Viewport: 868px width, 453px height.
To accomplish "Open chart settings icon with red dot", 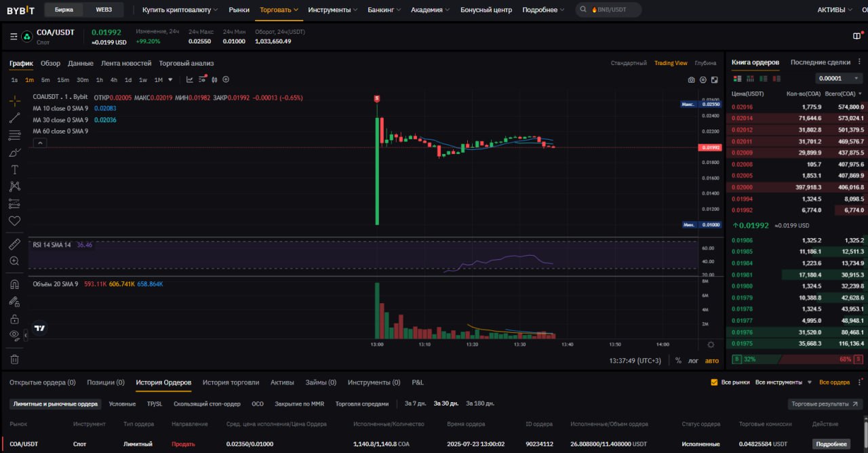I will point(202,79).
